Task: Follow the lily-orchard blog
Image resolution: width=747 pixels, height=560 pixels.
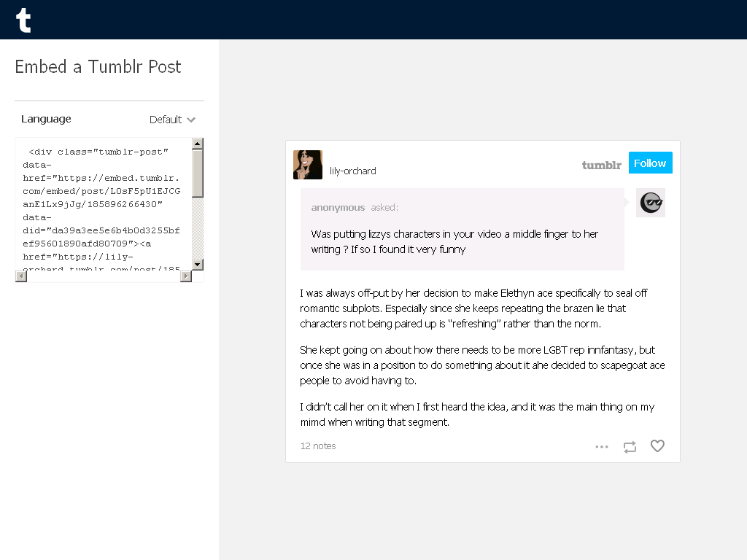Action: click(x=650, y=163)
